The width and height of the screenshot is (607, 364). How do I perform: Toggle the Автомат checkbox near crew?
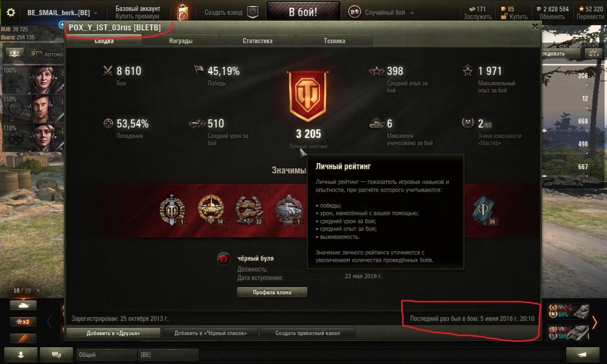coord(38,54)
